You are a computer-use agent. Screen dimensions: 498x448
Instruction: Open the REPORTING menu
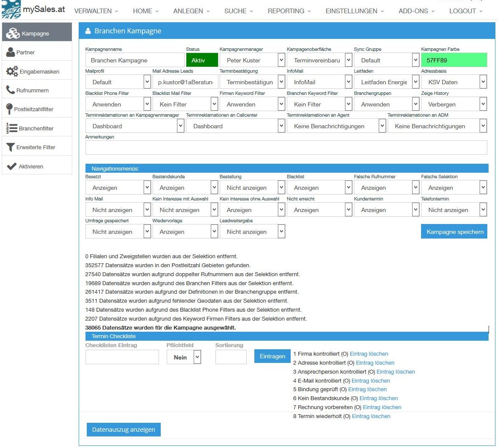[289, 11]
